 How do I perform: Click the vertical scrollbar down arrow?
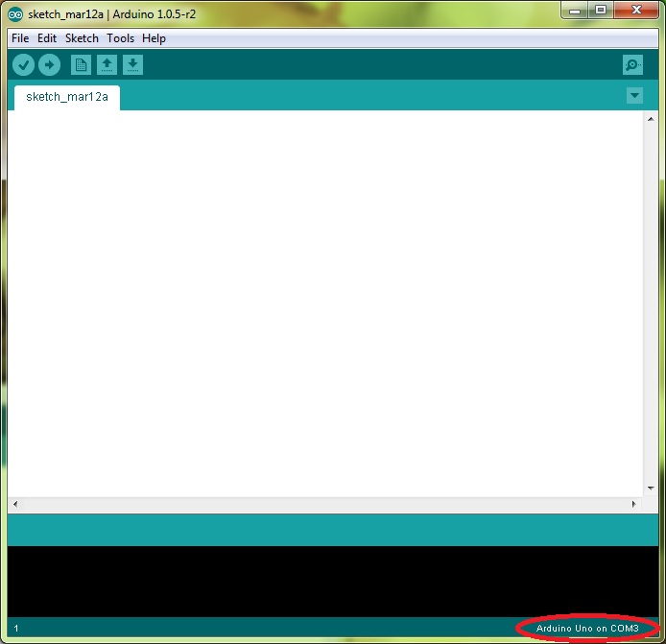click(651, 489)
